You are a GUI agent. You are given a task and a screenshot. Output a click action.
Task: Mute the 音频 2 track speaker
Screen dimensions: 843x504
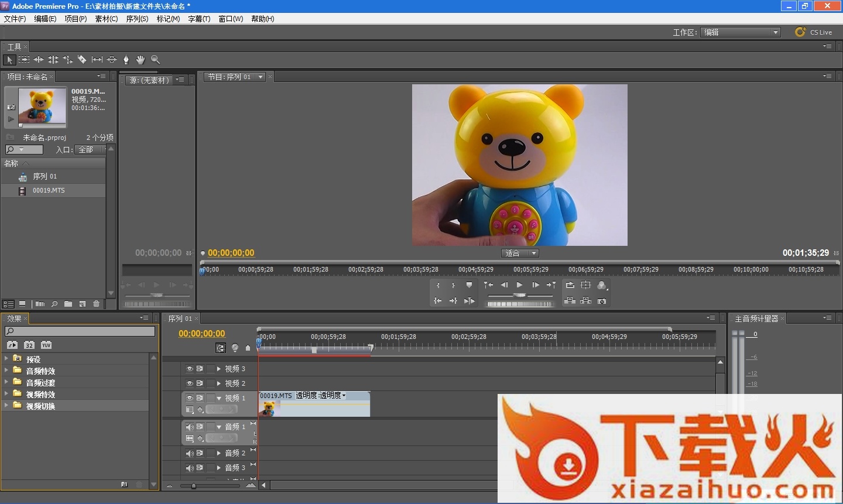(x=190, y=453)
